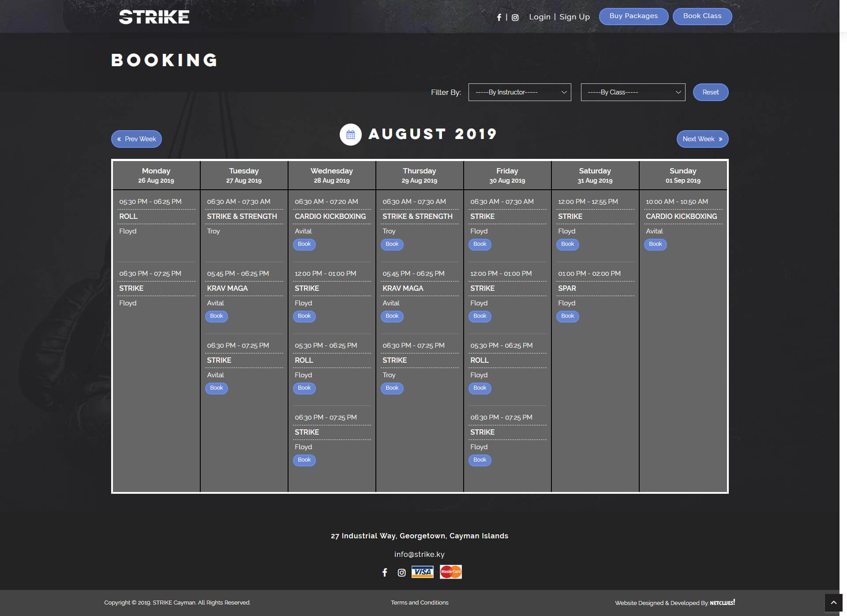Viewport: 847px width, 616px height.
Task: Open the Instagram icon in the header
Action: click(x=515, y=17)
